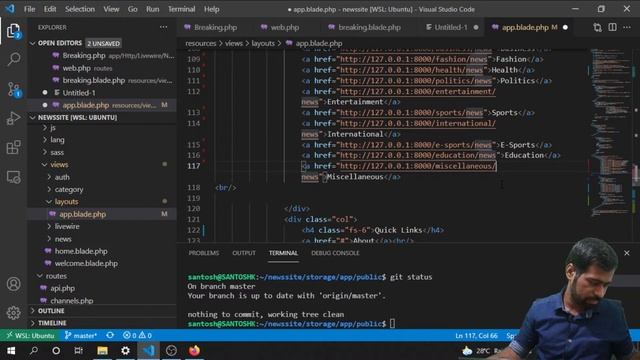This screenshot has width=640, height=360.
Task: Open the Windows Start menu
Action: click(11, 351)
